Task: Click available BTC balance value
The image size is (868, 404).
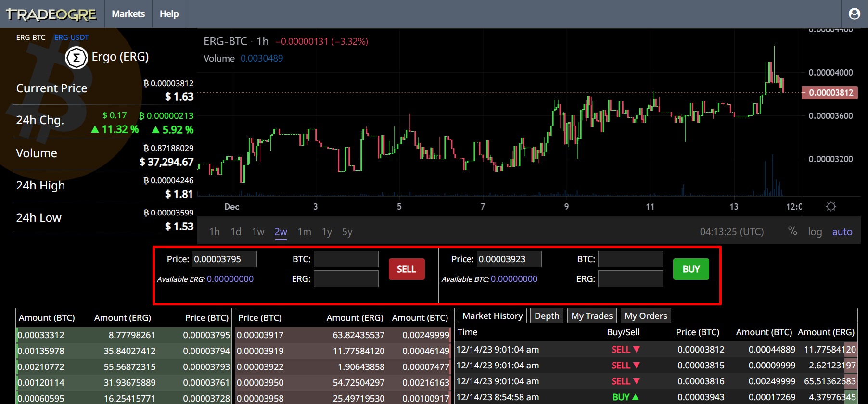Action: (514, 279)
